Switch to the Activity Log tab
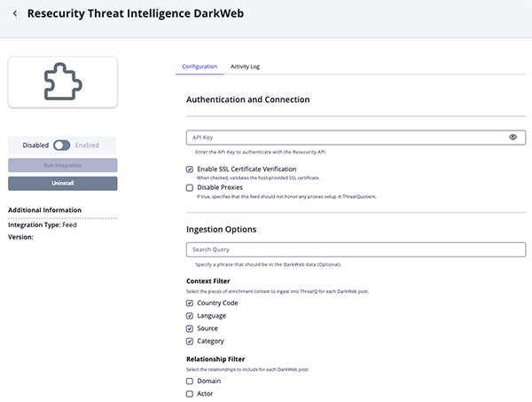Screen dimensions: 532x402 pyautogui.click(x=245, y=67)
